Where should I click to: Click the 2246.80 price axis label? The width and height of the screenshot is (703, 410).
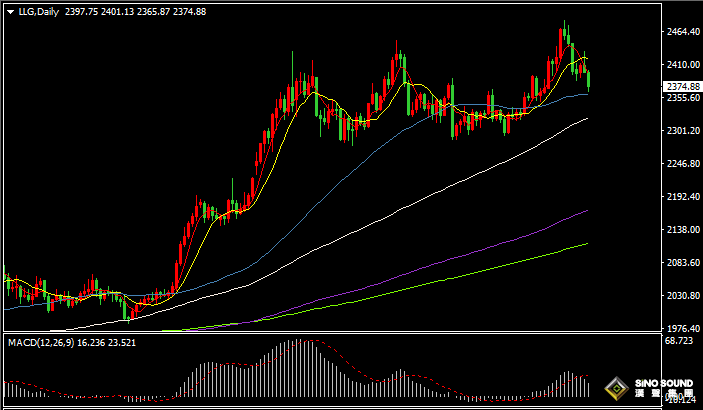tap(681, 164)
